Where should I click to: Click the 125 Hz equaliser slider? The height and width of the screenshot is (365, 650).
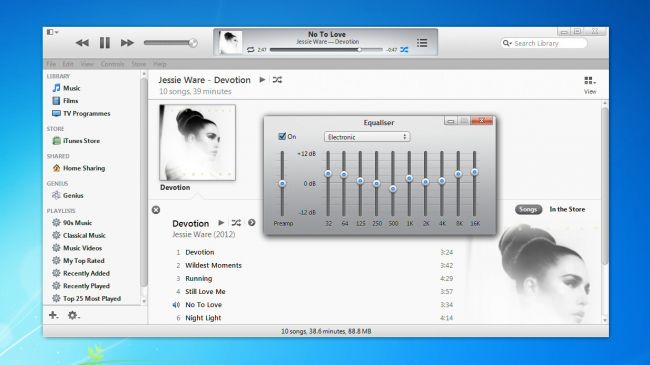360,181
